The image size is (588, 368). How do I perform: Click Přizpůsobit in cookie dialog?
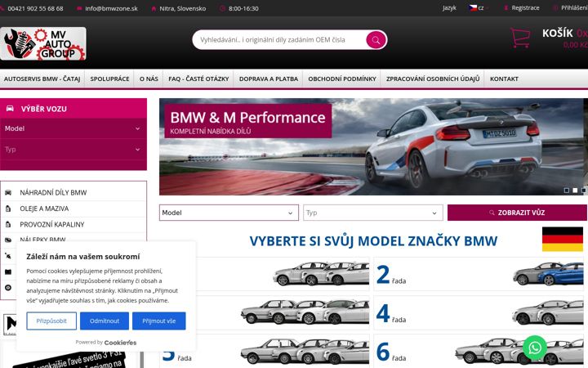(x=51, y=321)
